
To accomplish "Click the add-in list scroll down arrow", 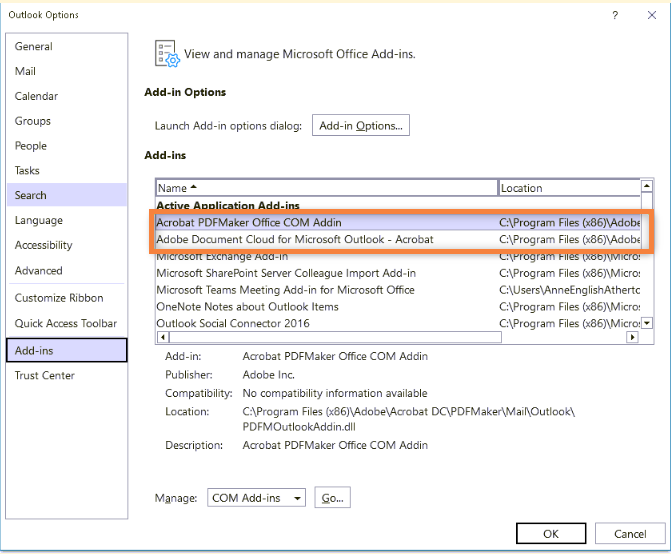I will [x=647, y=323].
